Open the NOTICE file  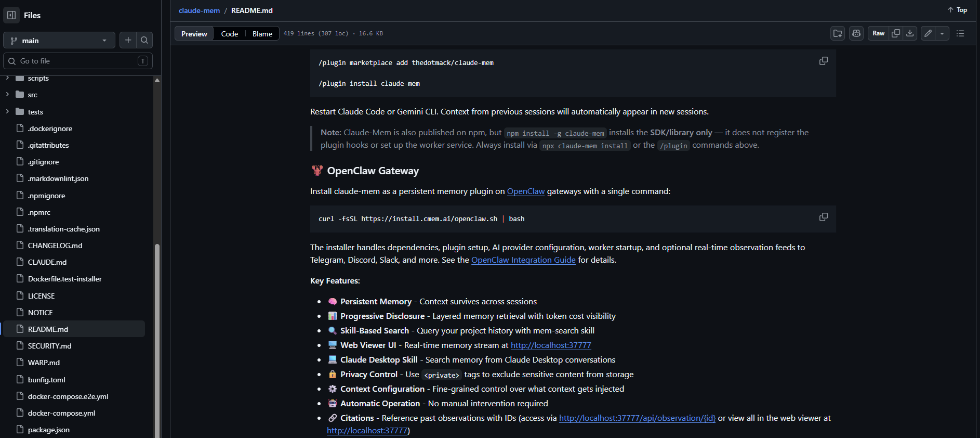click(x=41, y=313)
